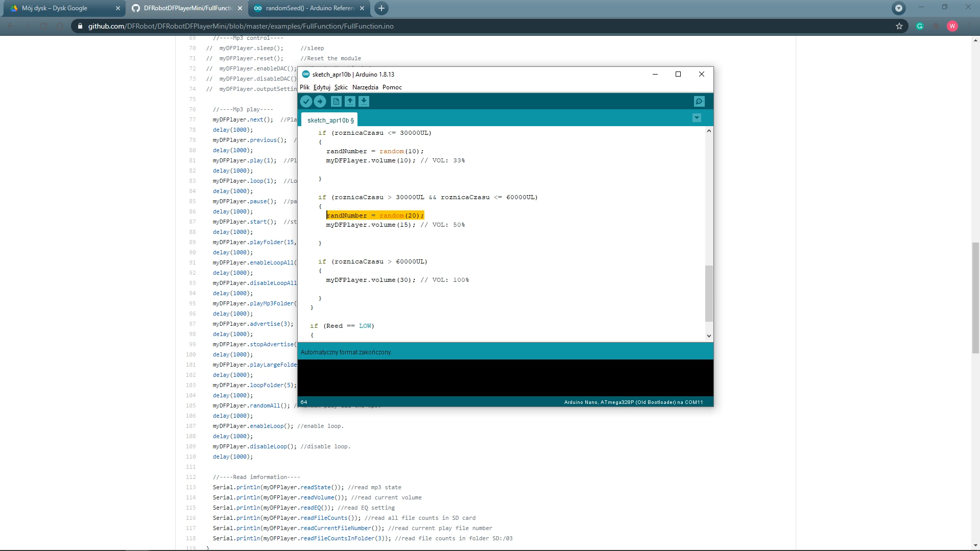Click the Arduino editor scroll-down arrow
The image size is (980, 551).
(x=709, y=336)
